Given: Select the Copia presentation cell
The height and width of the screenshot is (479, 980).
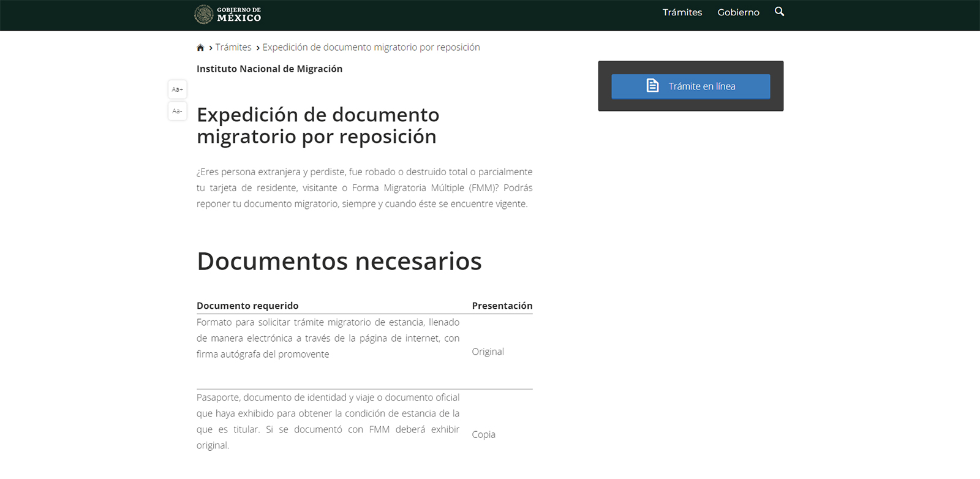Looking at the screenshot, I should (x=484, y=434).
